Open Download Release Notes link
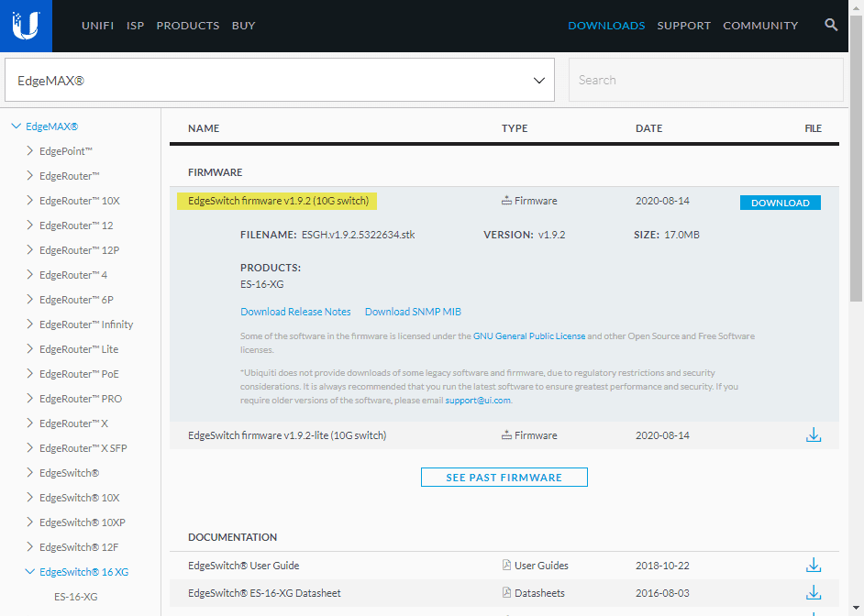Image resolution: width=864 pixels, height=616 pixels. (x=295, y=312)
